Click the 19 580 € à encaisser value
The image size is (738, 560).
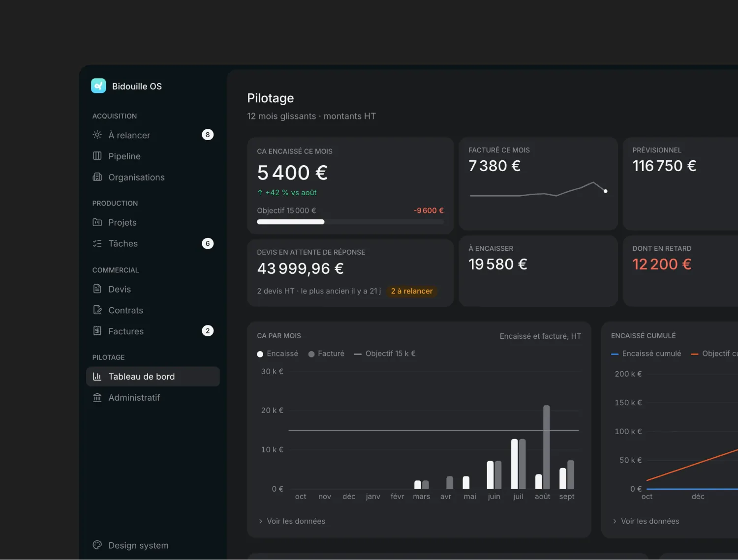[498, 264]
